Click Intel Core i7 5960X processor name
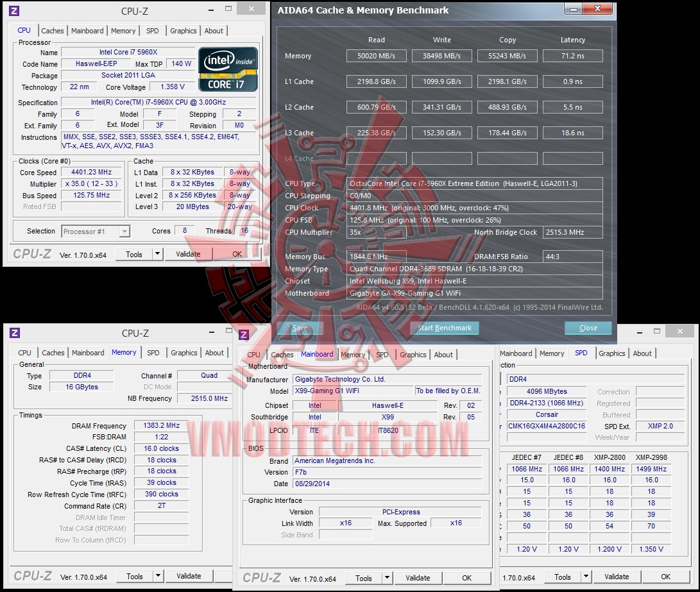 (x=128, y=52)
